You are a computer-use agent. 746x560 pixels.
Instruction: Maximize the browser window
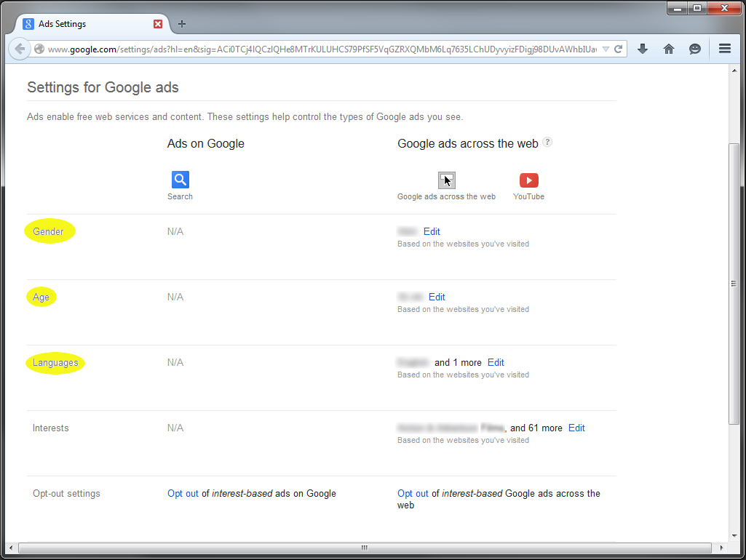(697, 9)
